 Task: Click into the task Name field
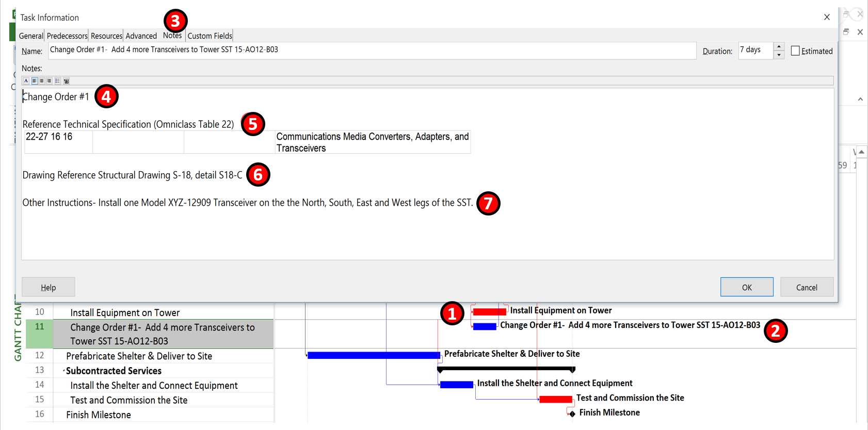372,51
